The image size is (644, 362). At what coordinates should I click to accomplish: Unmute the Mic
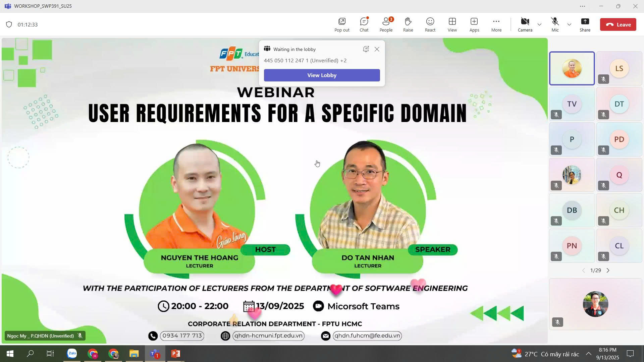(555, 24)
